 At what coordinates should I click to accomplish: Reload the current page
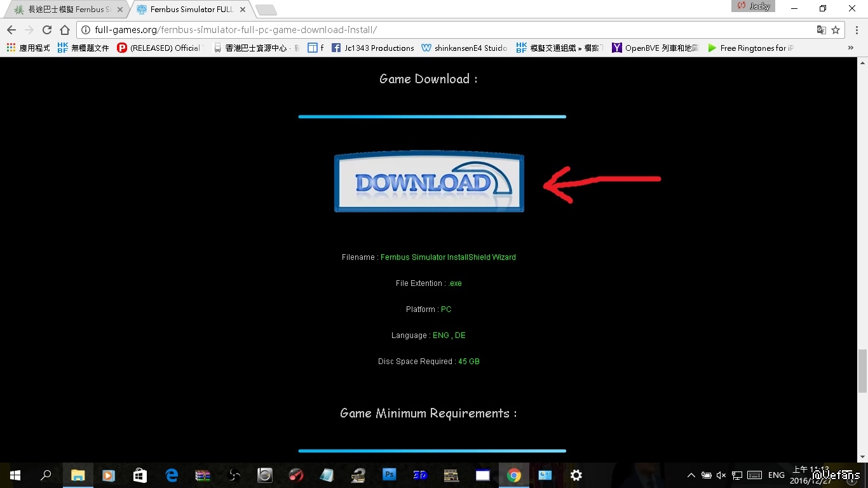tap(47, 30)
